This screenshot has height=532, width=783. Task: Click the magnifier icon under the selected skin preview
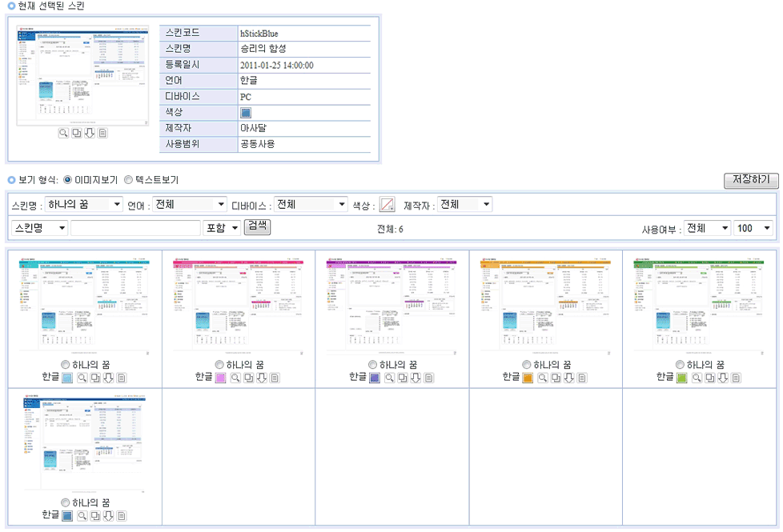click(x=63, y=133)
